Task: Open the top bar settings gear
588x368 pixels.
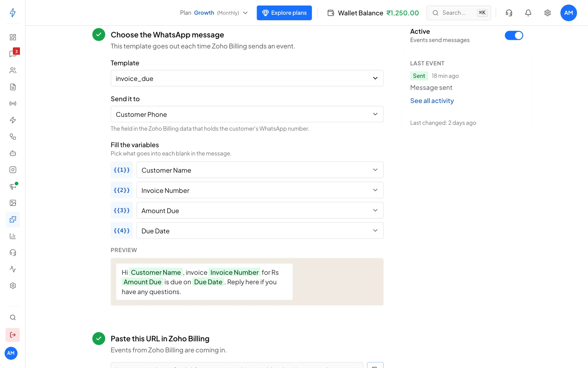Action: click(547, 13)
